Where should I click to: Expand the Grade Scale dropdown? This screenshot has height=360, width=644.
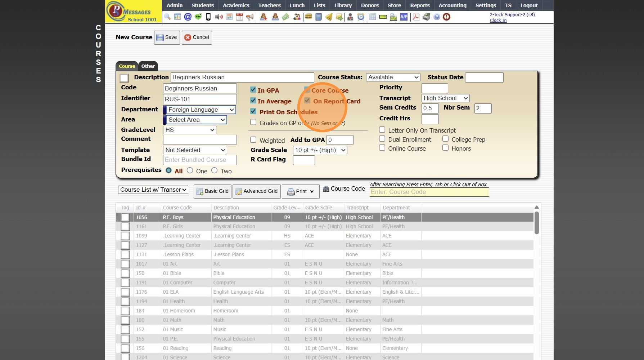tap(320, 150)
